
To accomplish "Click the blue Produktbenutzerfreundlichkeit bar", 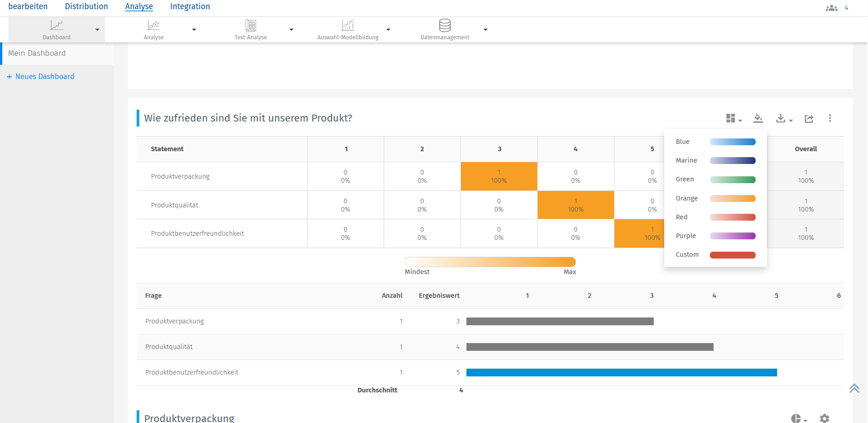I will click(621, 372).
